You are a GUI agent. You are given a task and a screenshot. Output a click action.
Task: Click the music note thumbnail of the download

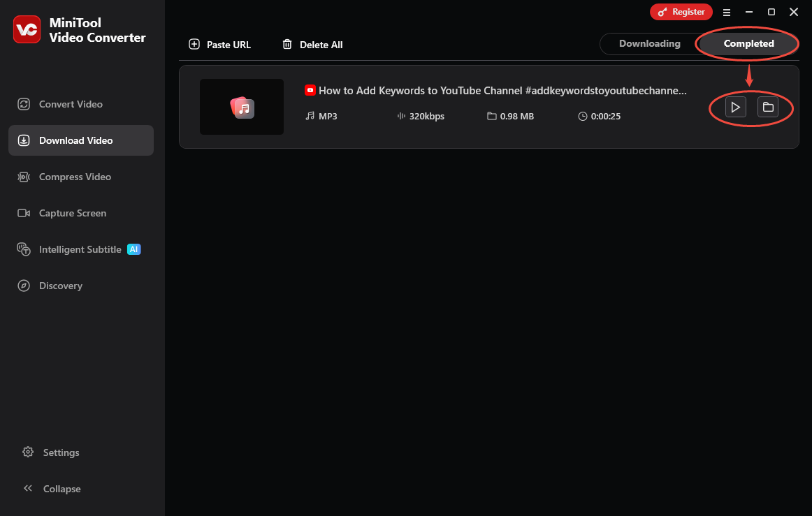[241, 107]
